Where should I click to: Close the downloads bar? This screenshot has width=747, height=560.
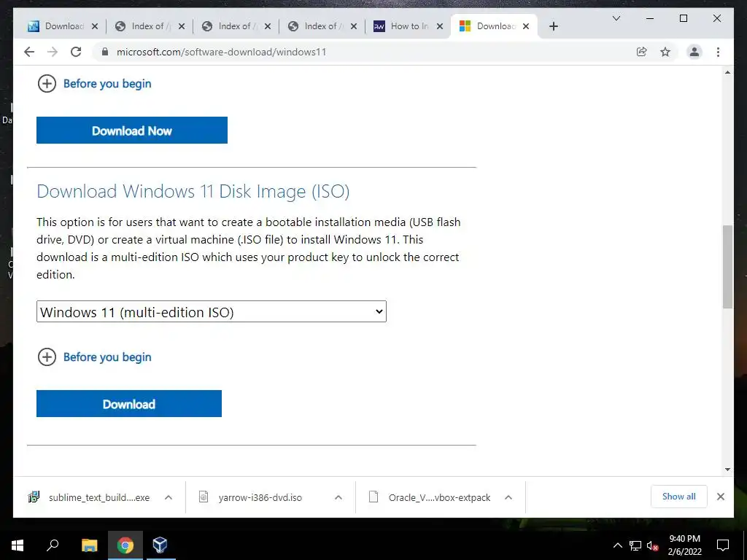tap(720, 497)
